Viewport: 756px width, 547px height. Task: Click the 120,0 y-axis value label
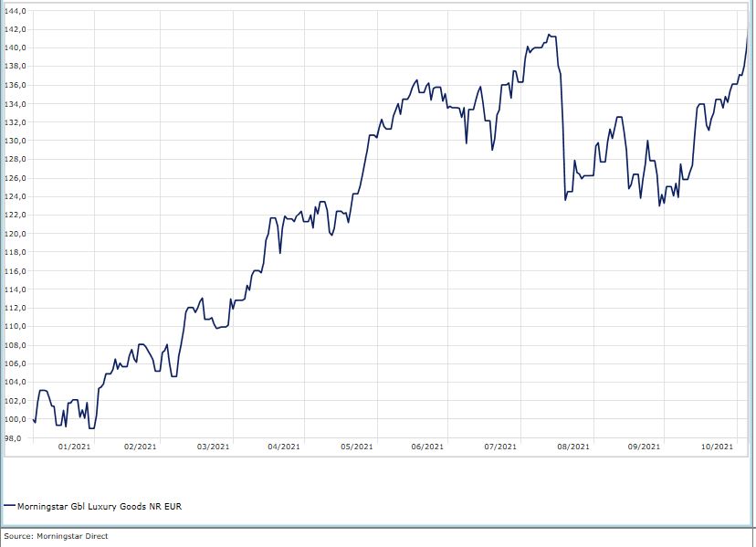[x=16, y=234]
